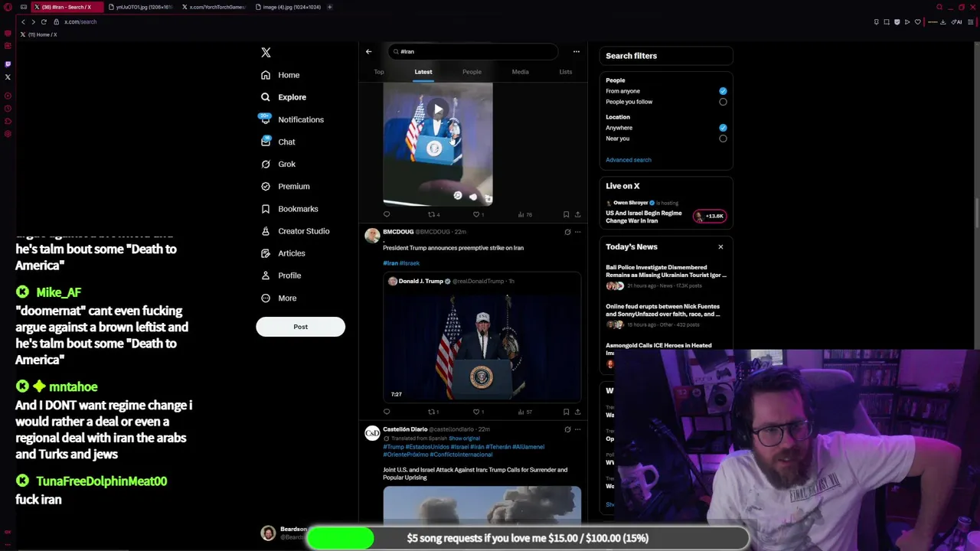Open browser downloads icon
Viewport: 980px width, 551px height.
click(942, 21)
